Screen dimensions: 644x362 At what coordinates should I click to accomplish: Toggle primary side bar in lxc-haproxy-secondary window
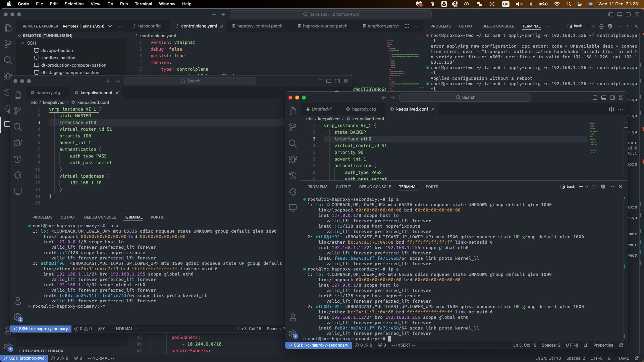[595, 98]
